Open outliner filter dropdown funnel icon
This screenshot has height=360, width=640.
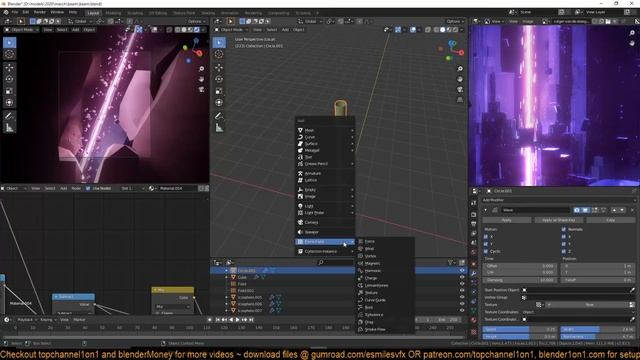(451, 262)
